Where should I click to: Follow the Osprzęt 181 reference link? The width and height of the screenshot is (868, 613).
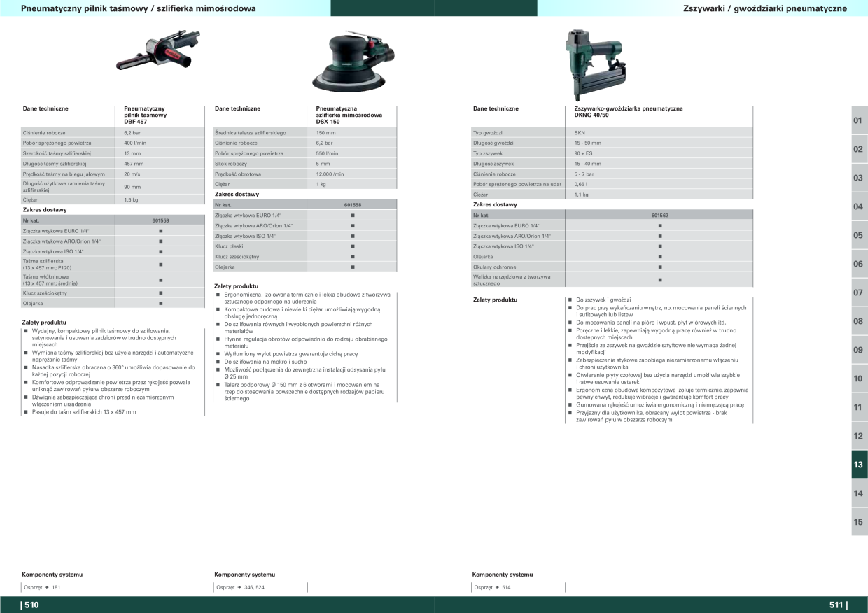[x=42, y=587]
